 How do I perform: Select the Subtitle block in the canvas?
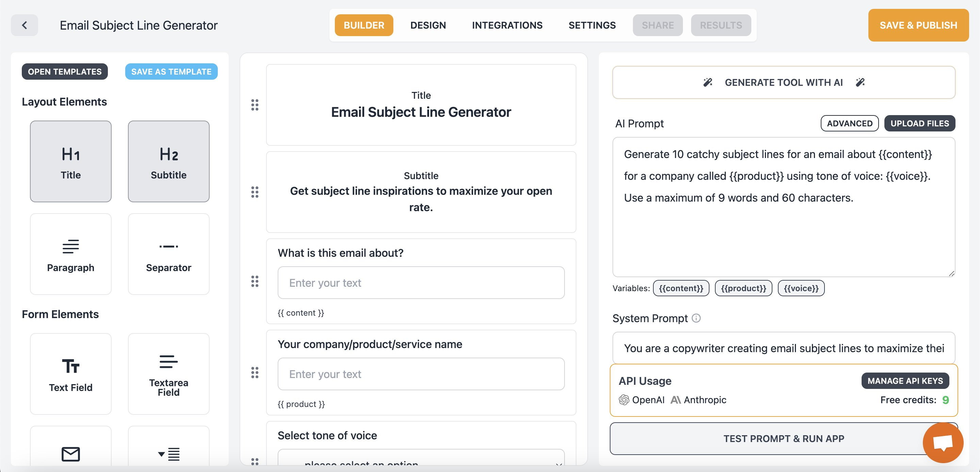point(421,192)
